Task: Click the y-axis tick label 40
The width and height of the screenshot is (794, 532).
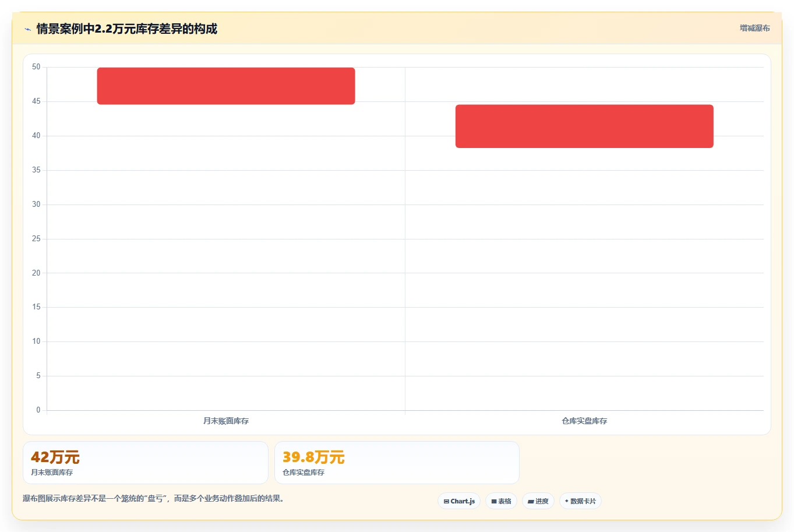Action: click(36, 136)
